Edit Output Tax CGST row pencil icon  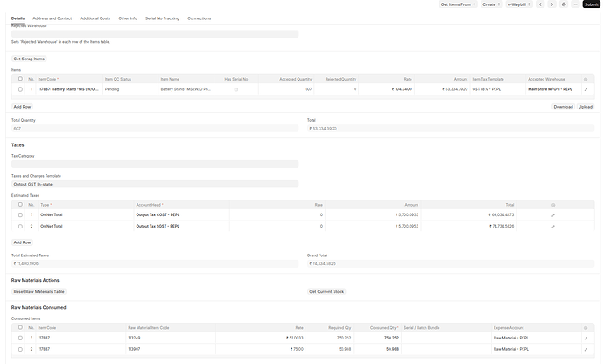coord(553,214)
